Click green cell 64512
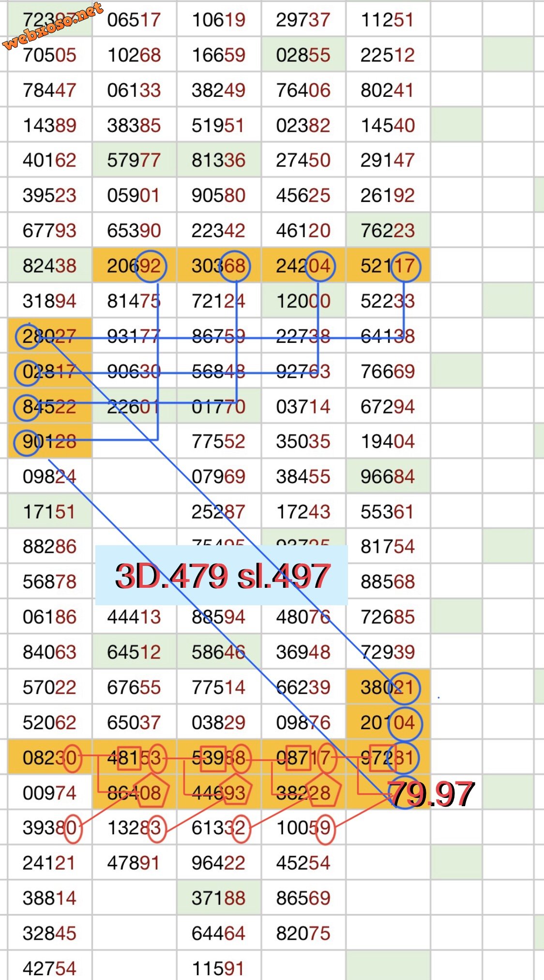Image resolution: width=544 pixels, height=980 pixels. coord(134,652)
